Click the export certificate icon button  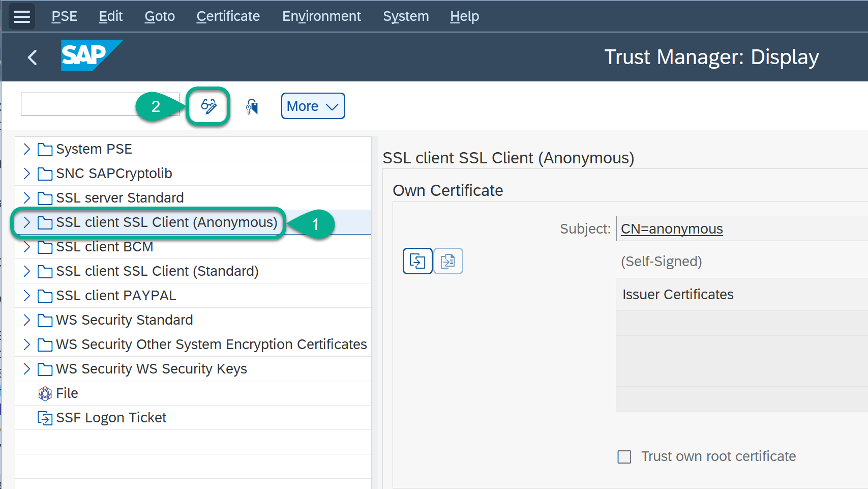click(x=448, y=261)
